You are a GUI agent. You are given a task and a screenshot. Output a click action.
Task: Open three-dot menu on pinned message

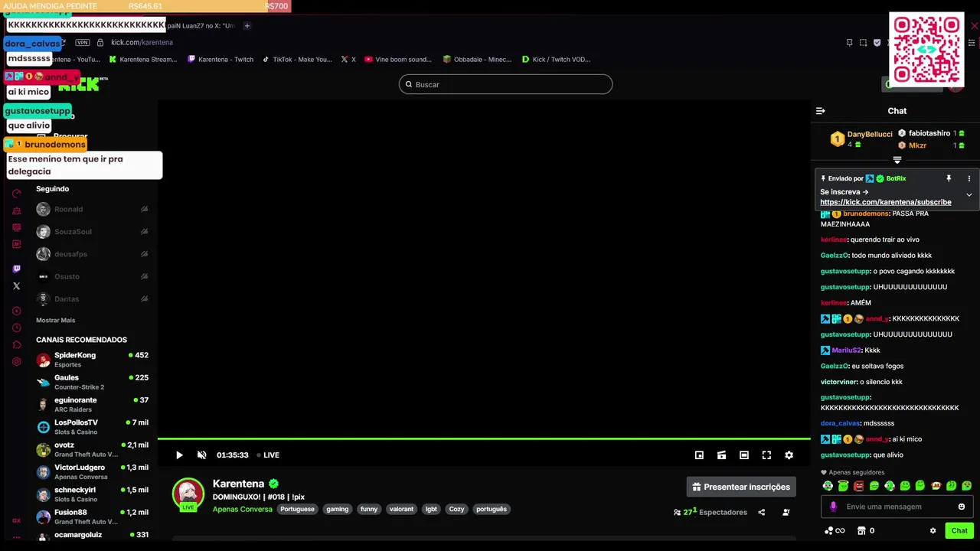tap(969, 178)
